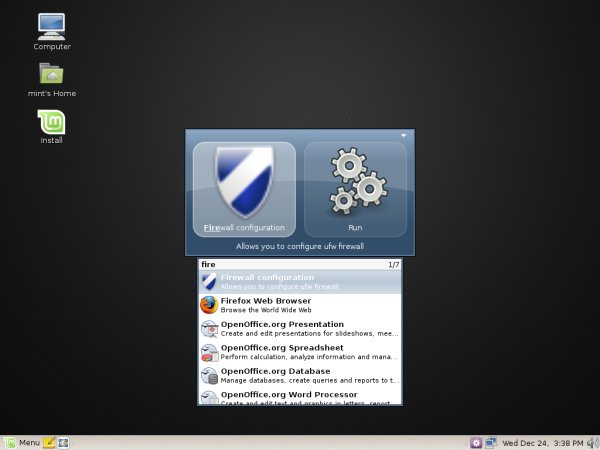The height and width of the screenshot is (450, 600).
Task: Open the Mint Menu button
Action: pos(21,443)
